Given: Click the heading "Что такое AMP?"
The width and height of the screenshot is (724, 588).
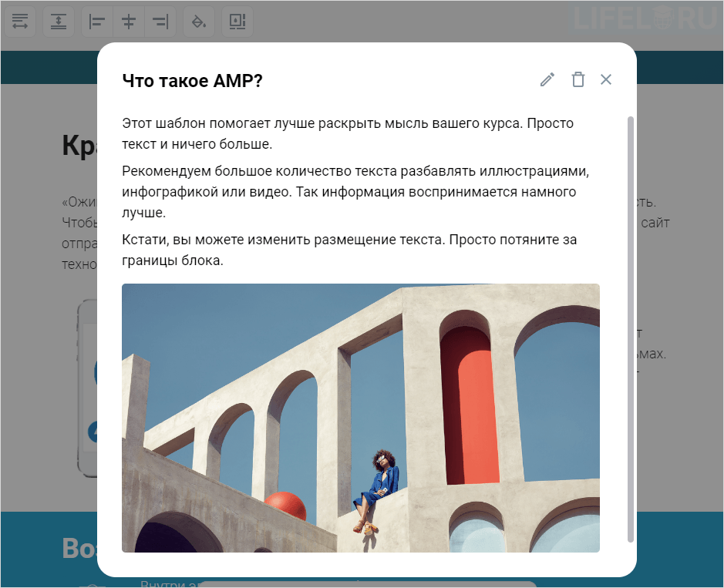Looking at the screenshot, I should click(192, 81).
